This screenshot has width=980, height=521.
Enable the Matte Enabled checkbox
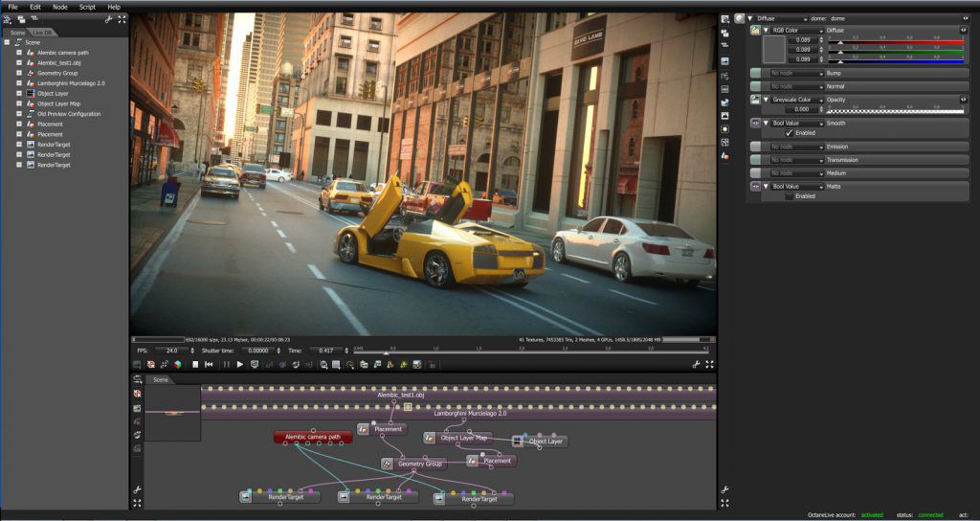coord(790,196)
